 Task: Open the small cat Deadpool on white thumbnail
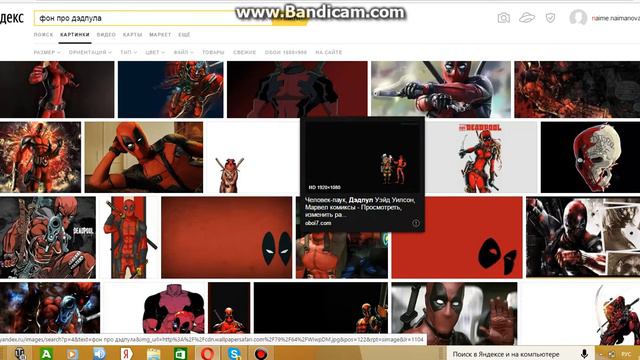(x=253, y=157)
